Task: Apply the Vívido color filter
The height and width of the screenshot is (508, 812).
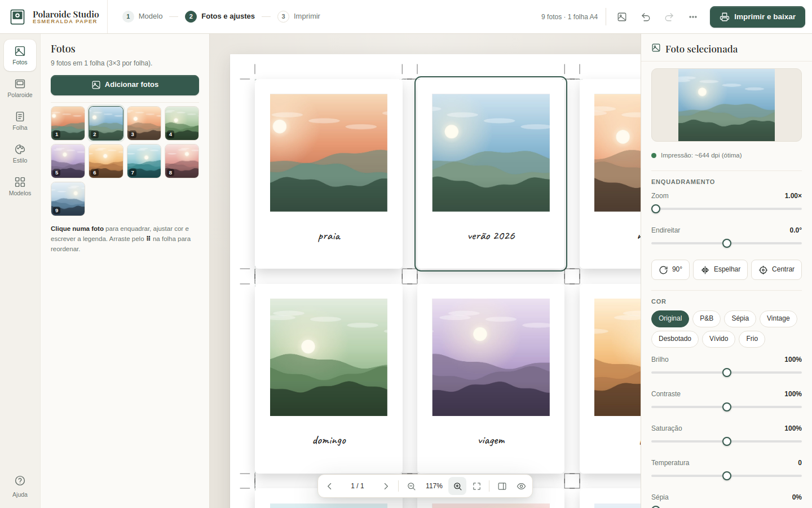Action: tap(718, 339)
